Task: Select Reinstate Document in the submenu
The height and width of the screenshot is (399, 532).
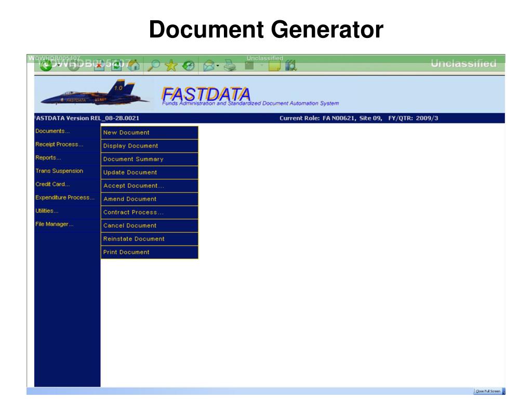Action: coord(150,239)
